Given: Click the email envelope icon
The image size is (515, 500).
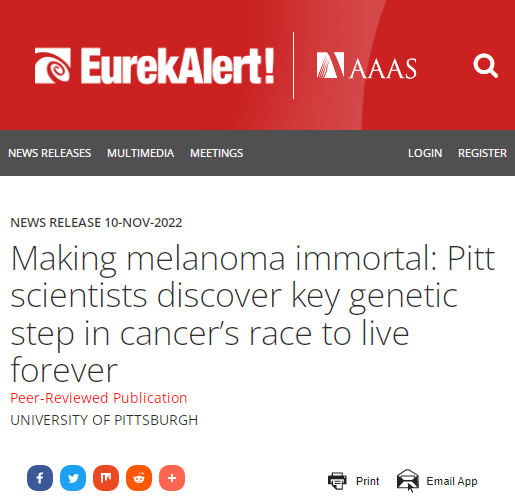Looking at the screenshot, I should [x=408, y=480].
